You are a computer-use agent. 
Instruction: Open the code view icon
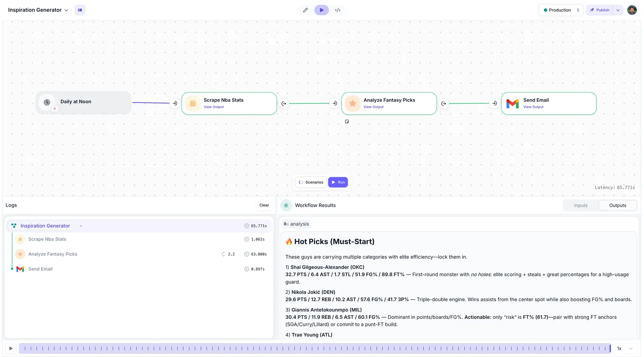pos(338,10)
